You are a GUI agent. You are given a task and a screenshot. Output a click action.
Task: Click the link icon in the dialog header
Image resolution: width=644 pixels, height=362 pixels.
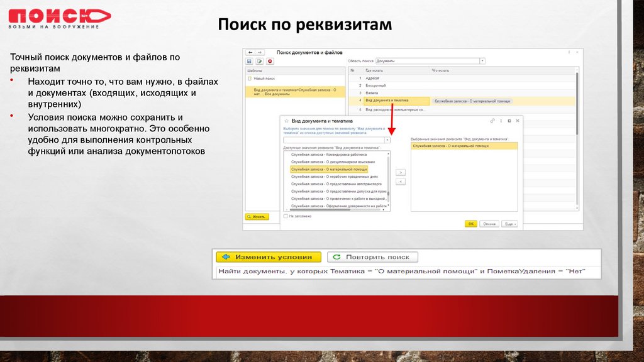click(x=492, y=121)
